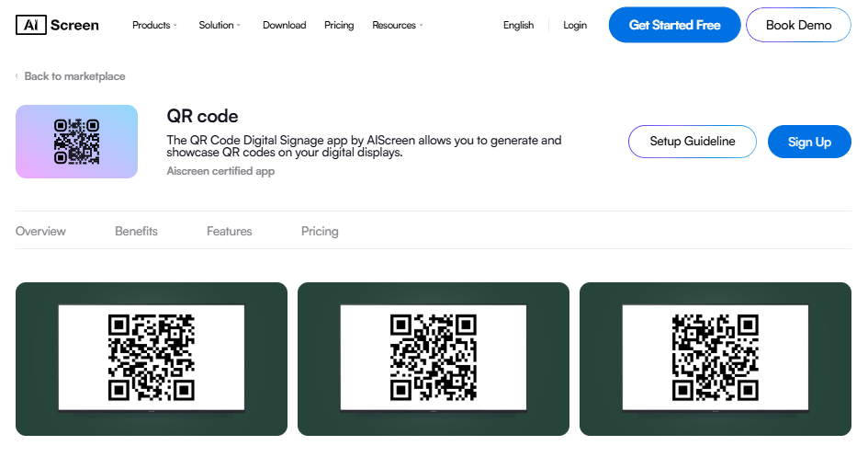Open the third QR code preview image
The height and width of the screenshot is (457, 868).
tap(716, 359)
